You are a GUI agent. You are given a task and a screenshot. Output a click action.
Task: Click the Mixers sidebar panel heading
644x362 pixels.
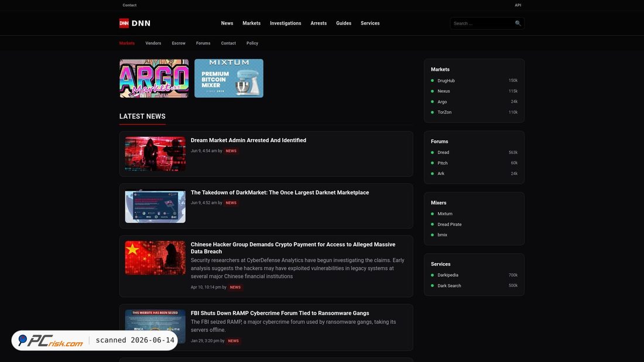[x=439, y=203]
